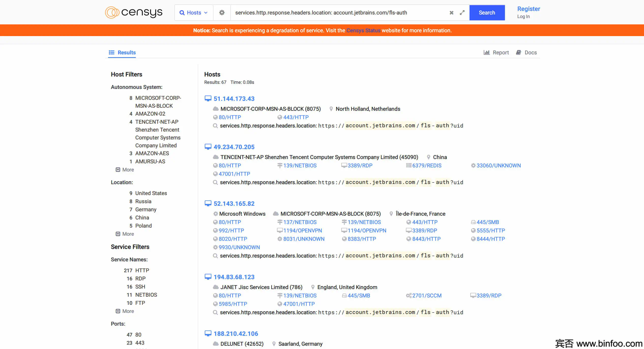This screenshot has height=349, width=644.
Task: Open the Censys Status link in the notice
Action: [363, 30]
